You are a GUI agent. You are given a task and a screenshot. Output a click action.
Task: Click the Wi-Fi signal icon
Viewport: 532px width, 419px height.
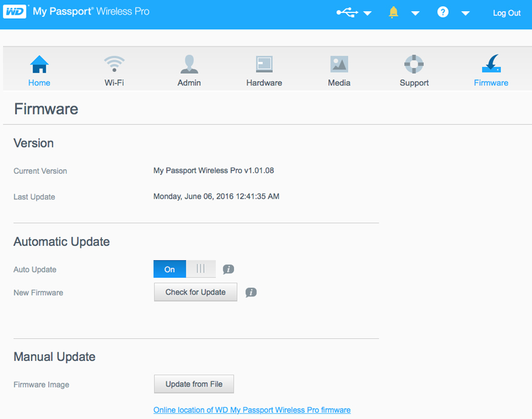coord(115,64)
